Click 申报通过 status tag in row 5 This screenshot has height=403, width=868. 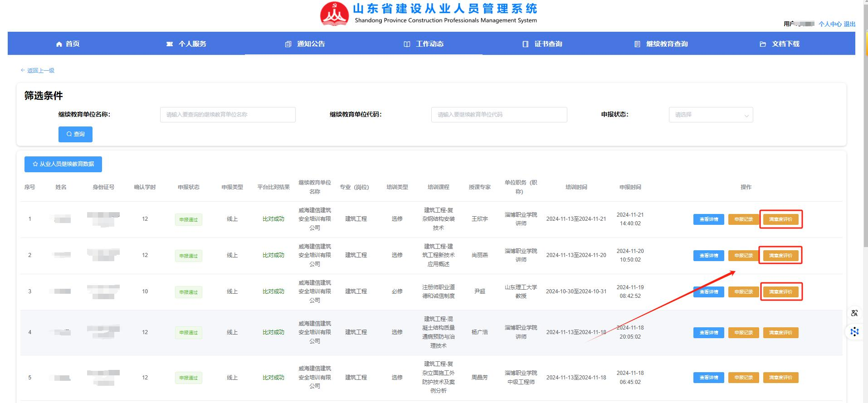pyautogui.click(x=189, y=378)
